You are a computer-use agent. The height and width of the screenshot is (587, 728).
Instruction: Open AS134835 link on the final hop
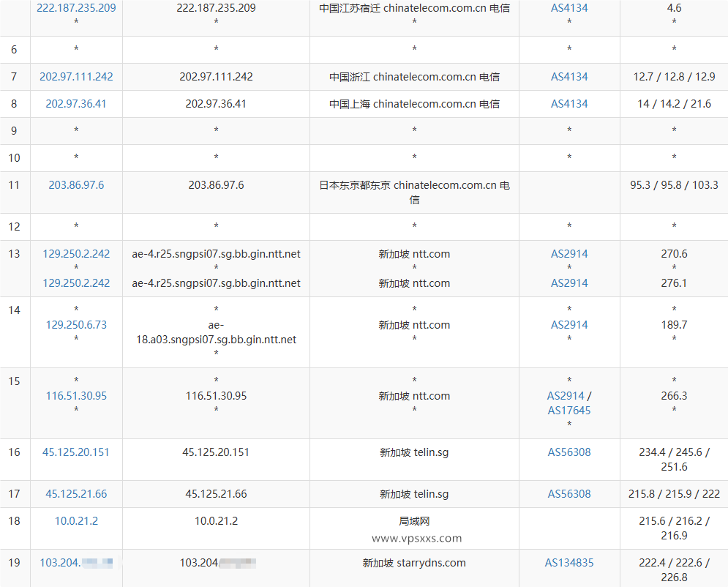click(x=569, y=563)
